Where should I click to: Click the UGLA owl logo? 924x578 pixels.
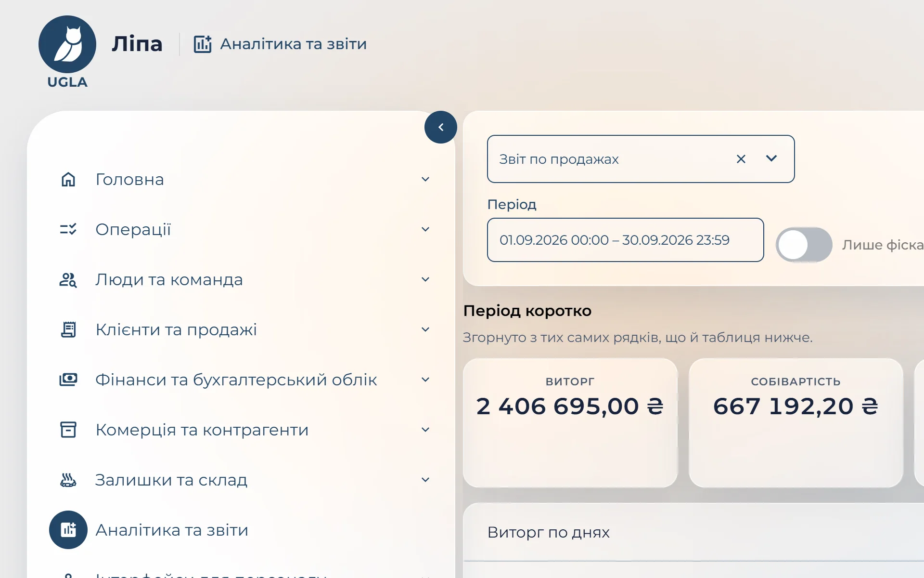click(x=67, y=52)
